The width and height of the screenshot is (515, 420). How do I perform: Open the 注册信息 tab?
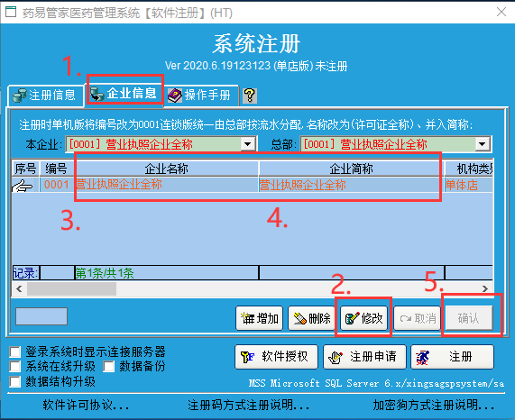[46, 96]
